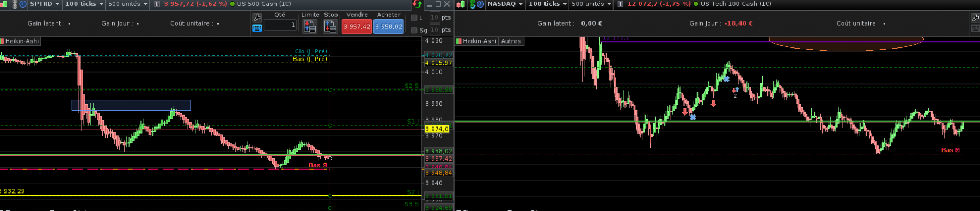Click the info icon next to 500 unités on SPTRD
This screenshot has width=980, height=211.
(x=157, y=4)
